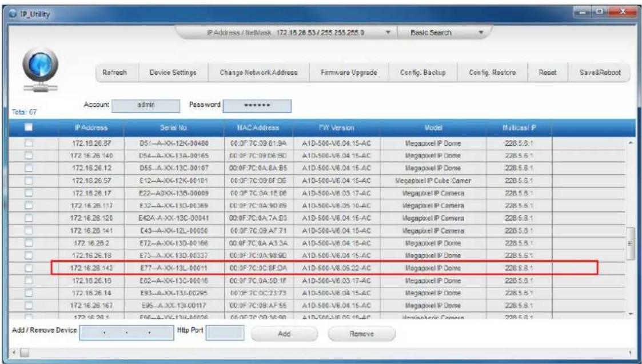Enable the checkbox for device 172.16.26.117
This screenshot has height=364, width=642.
click(x=28, y=206)
